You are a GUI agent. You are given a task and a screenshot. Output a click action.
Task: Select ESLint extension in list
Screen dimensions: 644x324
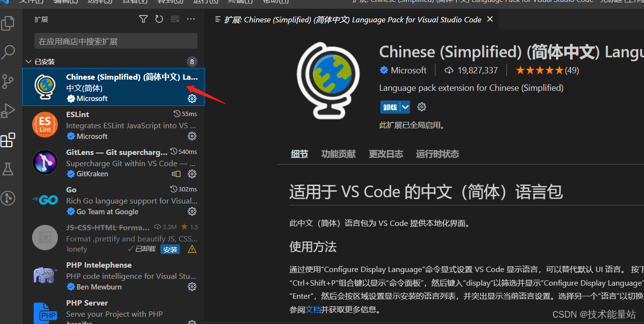[x=113, y=125]
